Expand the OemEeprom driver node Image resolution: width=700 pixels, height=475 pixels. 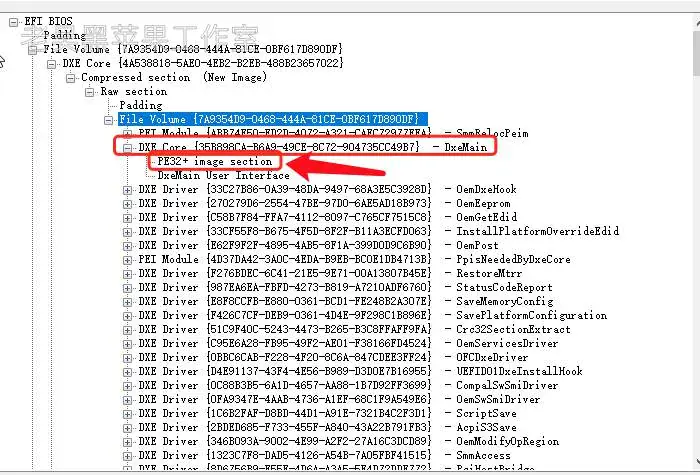pos(128,204)
